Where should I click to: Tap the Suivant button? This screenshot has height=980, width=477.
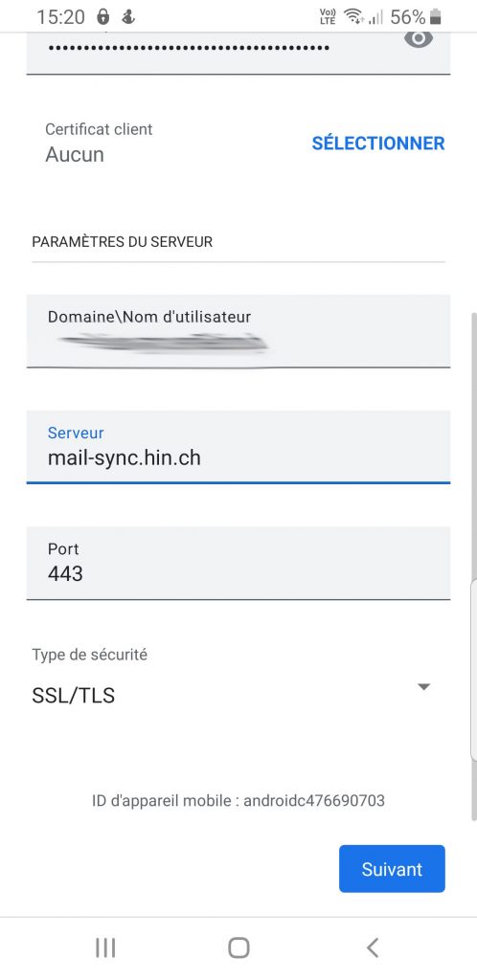pyautogui.click(x=392, y=869)
